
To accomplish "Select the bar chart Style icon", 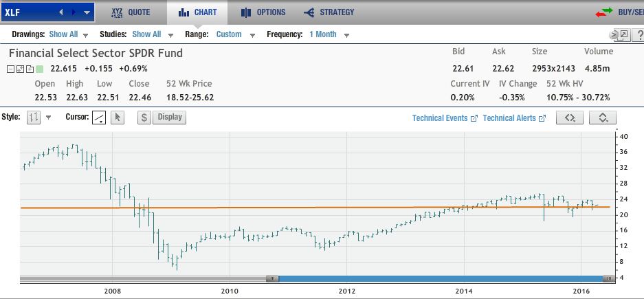I will coord(34,118).
